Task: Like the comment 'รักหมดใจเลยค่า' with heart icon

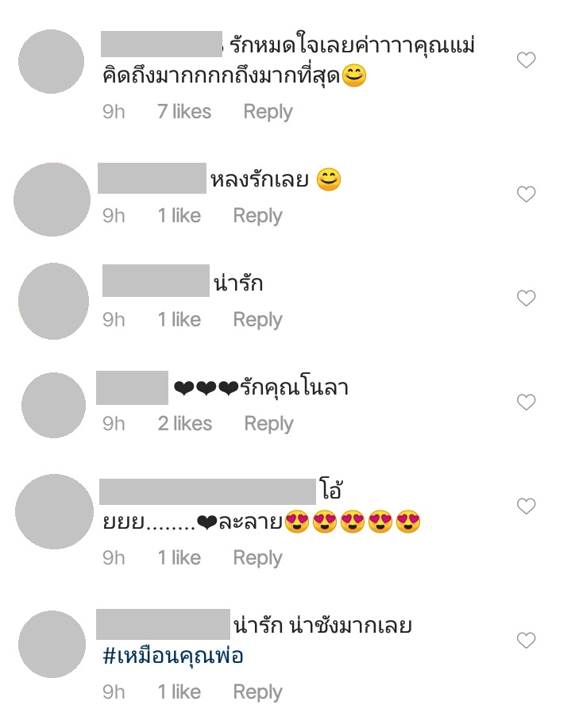Action: (x=526, y=60)
